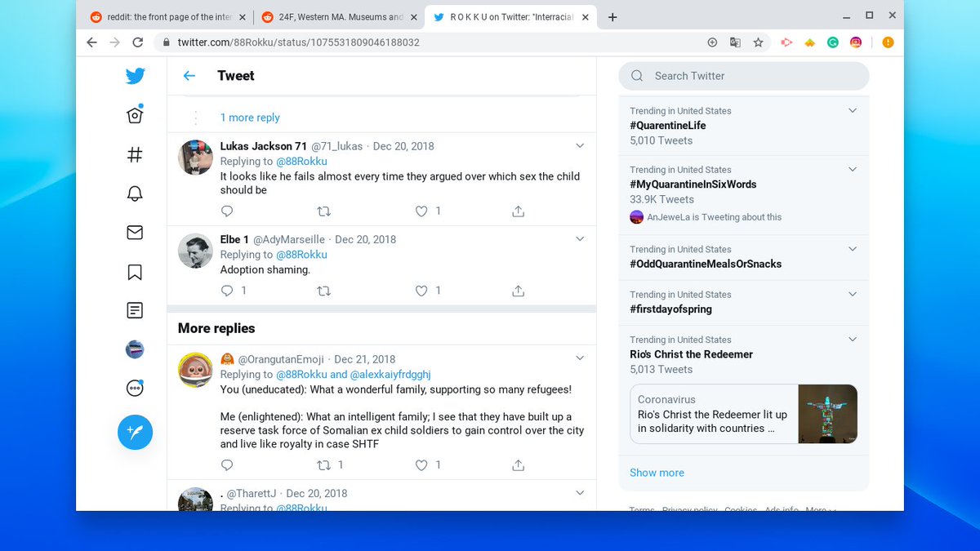The image size is (980, 551).
Task: Bookmark this page with the star icon
Action: pos(758,42)
